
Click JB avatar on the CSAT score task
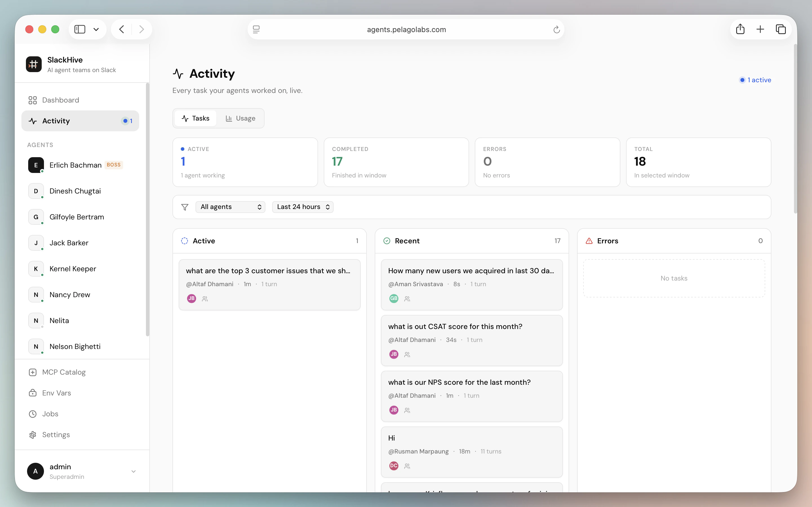[x=394, y=354]
